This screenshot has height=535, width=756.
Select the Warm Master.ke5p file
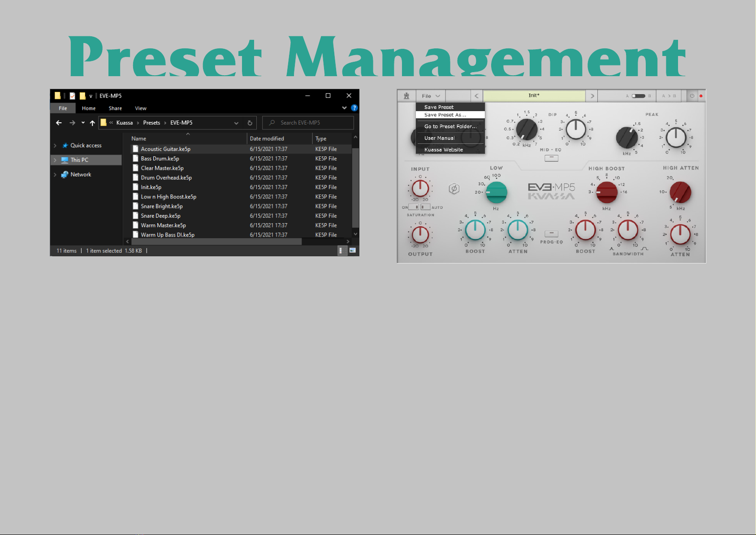pos(163,225)
